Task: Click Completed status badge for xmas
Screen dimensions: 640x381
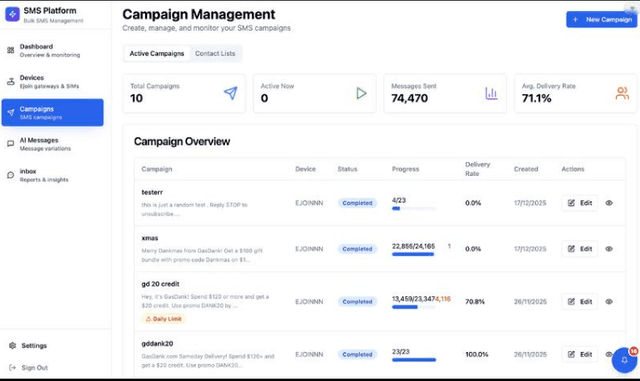Action: point(357,249)
